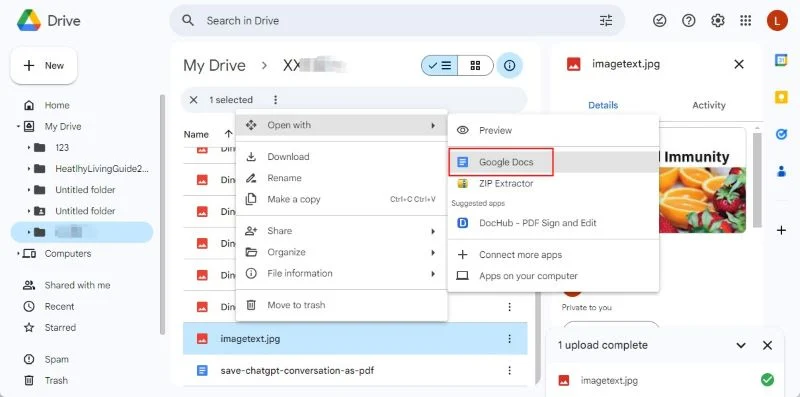Open the three-dot more actions for selection

[276, 100]
